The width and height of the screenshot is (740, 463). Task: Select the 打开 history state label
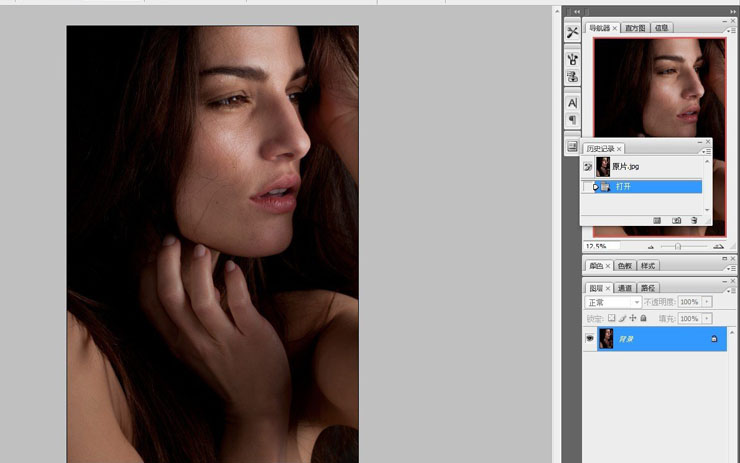click(623, 187)
